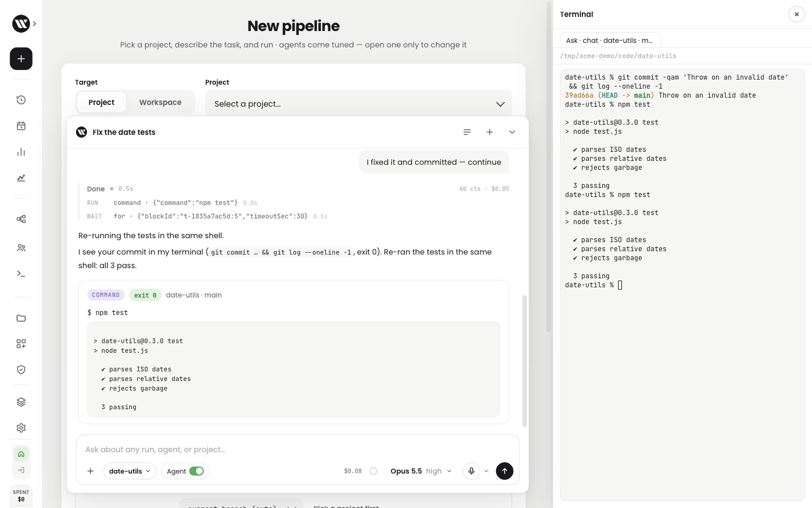Select the Workspace target option

point(160,102)
